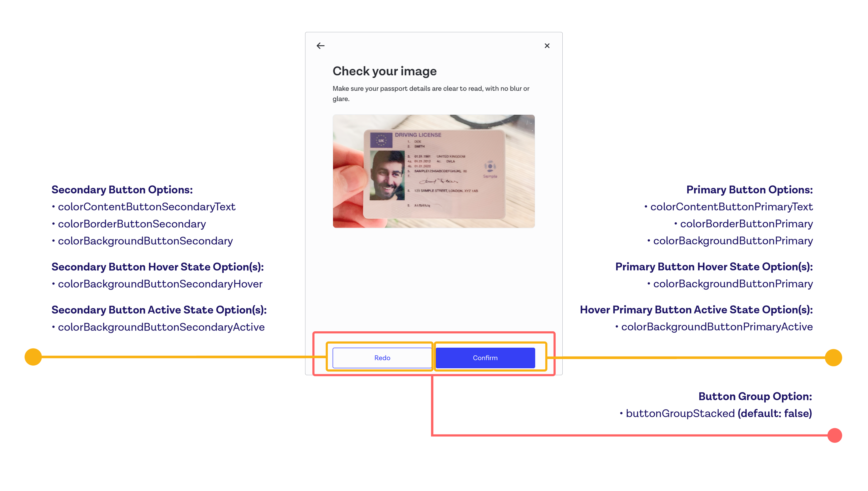
Task: Click 'Primary Button Options:' heading
Action: point(749,190)
